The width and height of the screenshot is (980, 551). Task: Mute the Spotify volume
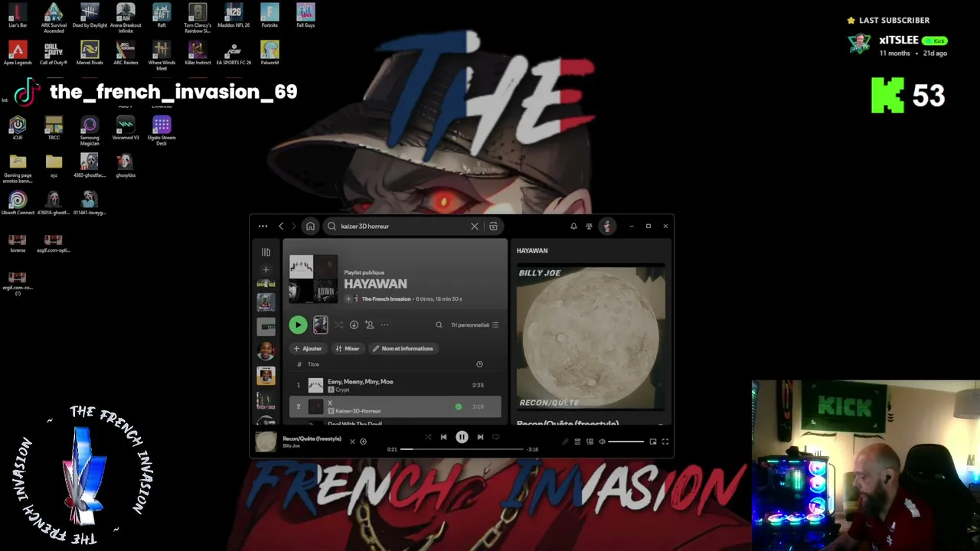coord(602,442)
